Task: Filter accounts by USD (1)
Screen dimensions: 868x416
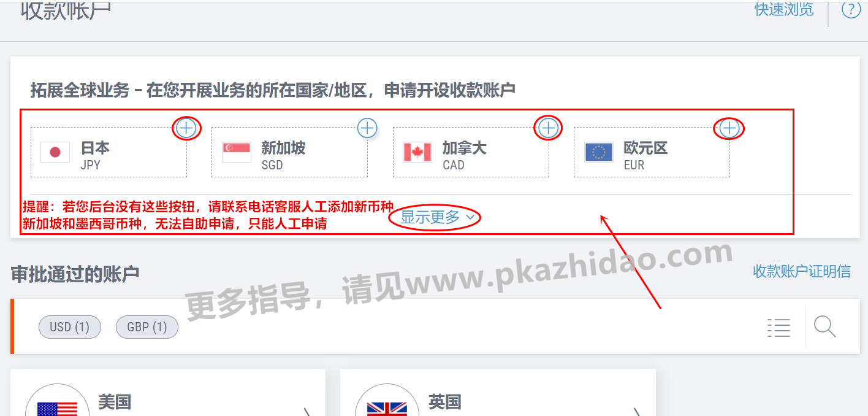Action: (70, 327)
